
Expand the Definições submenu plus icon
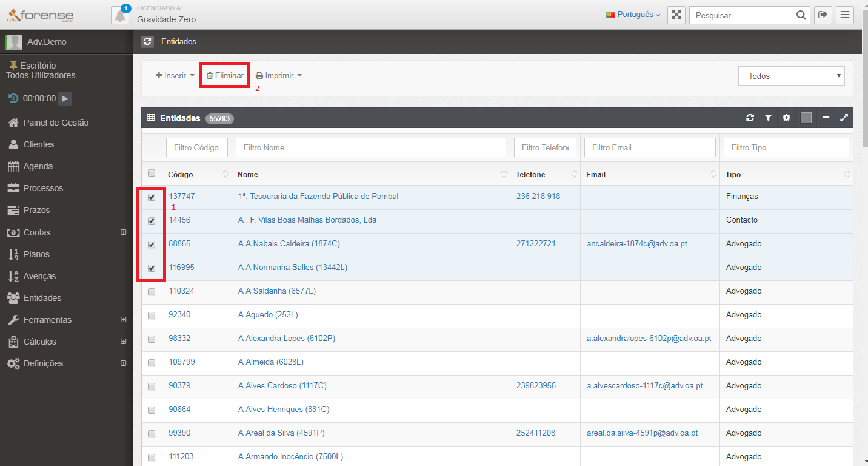124,363
